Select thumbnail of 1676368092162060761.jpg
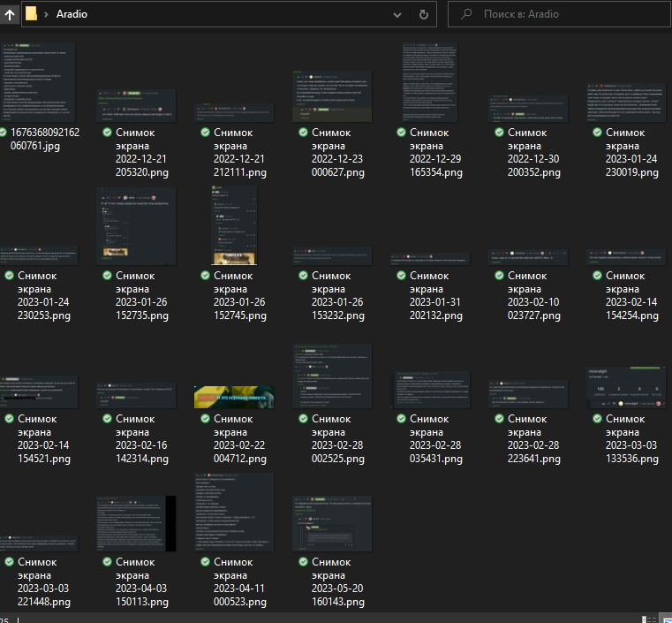This screenshot has height=623, width=672. click(x=38, y=81)
